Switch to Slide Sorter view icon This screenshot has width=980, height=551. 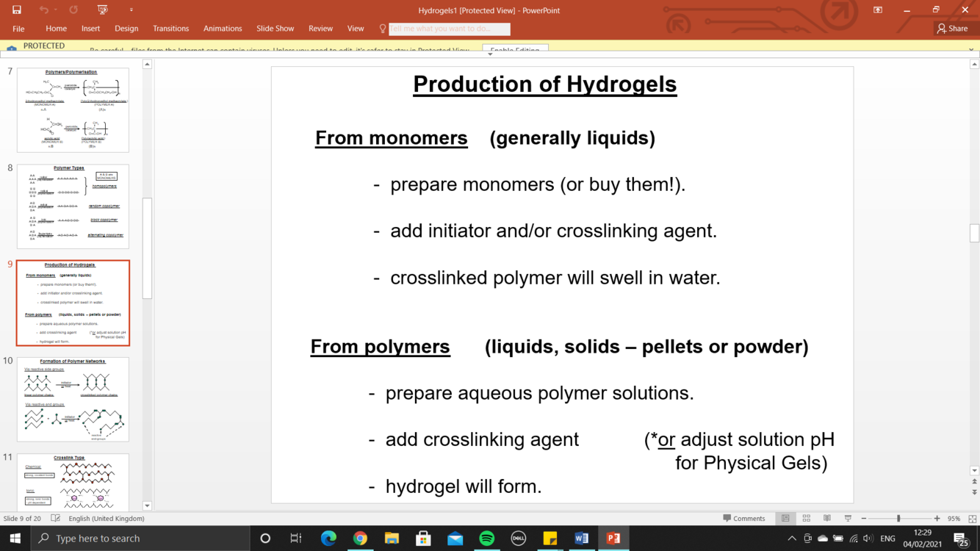click(x=806, y=519)
